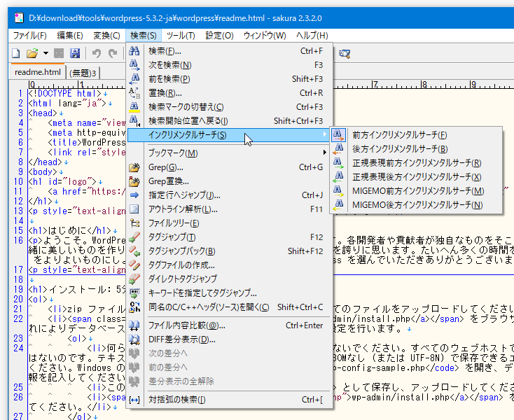Choose MIGEMO後方インクリメンタルサーチ(N) in submenu
The height and width of the screenshot is (420, 514).
[x=416, y=205]
